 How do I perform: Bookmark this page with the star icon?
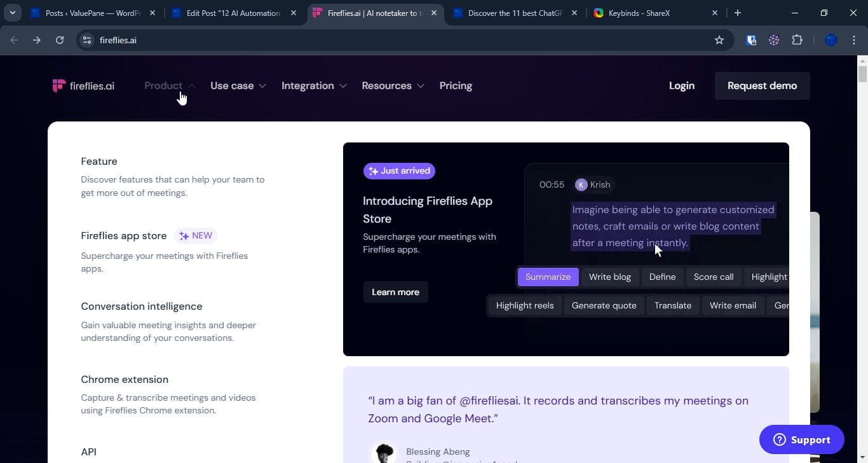(x=719, y=40)
